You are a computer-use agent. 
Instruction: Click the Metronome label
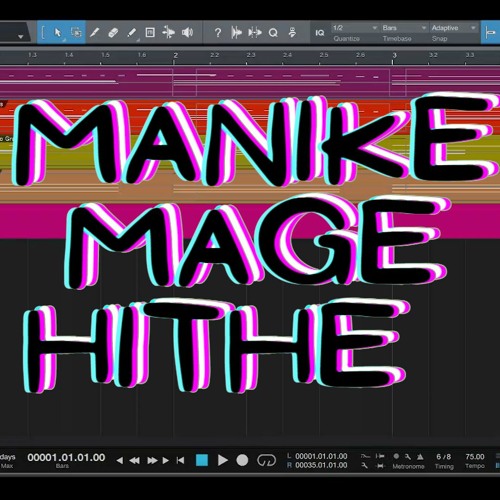click(x=408, y=466)
